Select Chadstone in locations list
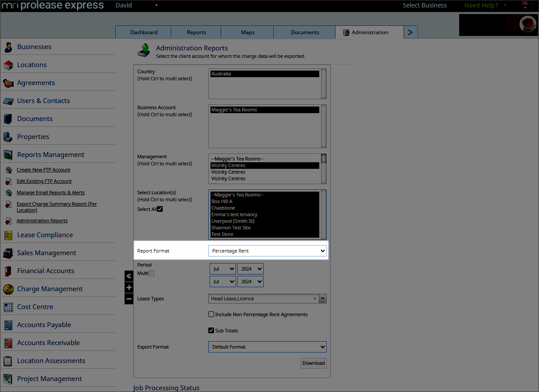 [x=264, y=208]
